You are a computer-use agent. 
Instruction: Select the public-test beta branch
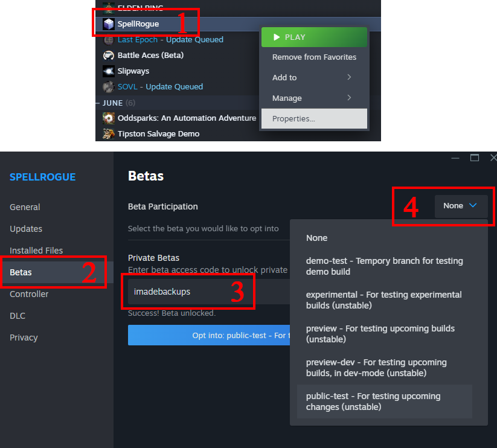[x=385, y=402]
